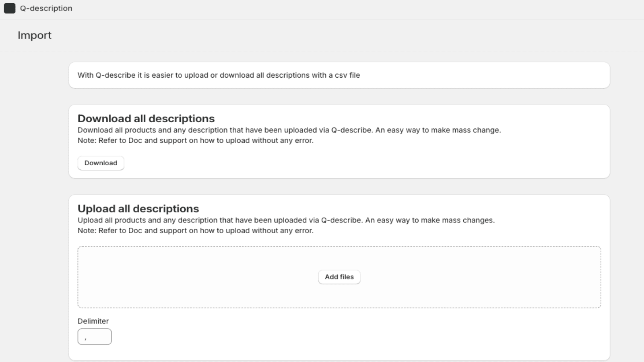The width and height of the screenshot is (644, 362).
Task: Focus the Delimiter input field
Action: coord(95,337)
